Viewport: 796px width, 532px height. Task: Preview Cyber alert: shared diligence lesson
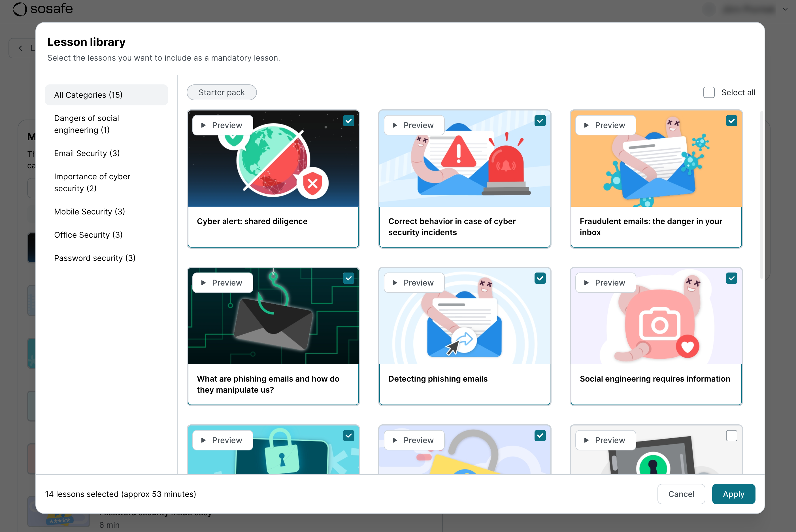point(223,125)
